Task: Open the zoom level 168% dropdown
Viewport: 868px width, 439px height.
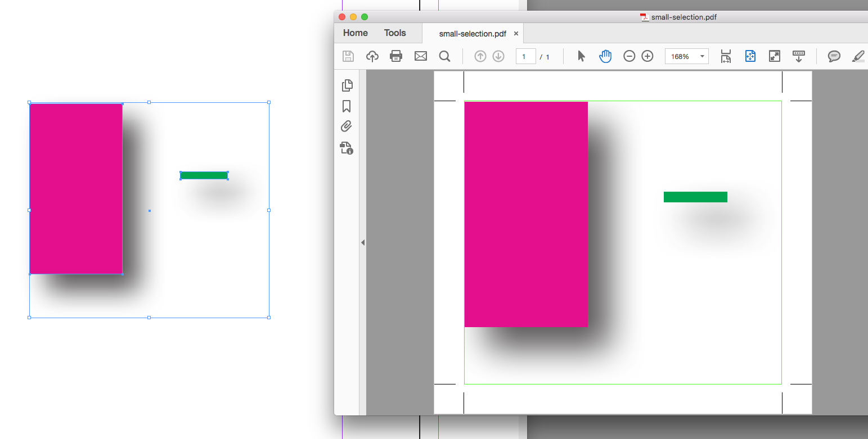Action: tap(687, 56)
